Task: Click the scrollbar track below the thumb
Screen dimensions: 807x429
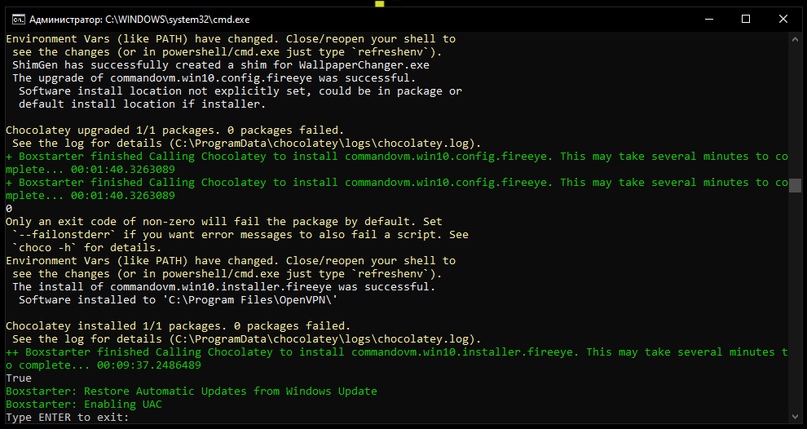Action: (x=796, y=300)
